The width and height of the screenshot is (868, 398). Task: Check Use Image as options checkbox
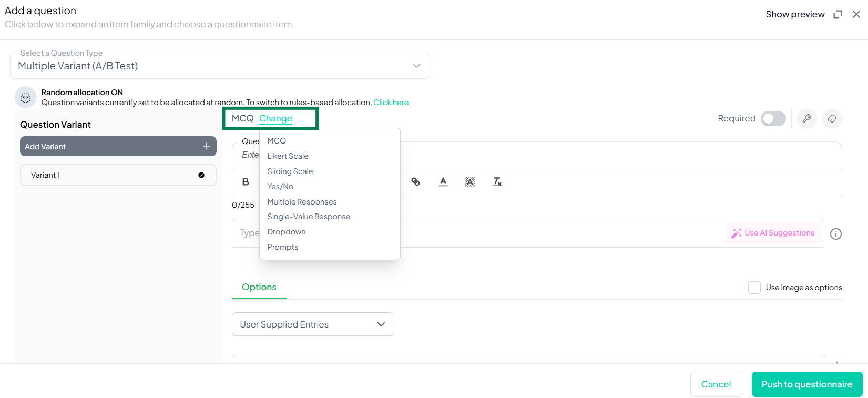point(754,288)
